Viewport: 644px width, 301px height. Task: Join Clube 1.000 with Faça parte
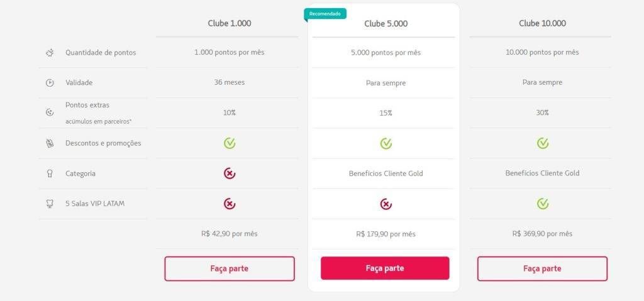230,268
